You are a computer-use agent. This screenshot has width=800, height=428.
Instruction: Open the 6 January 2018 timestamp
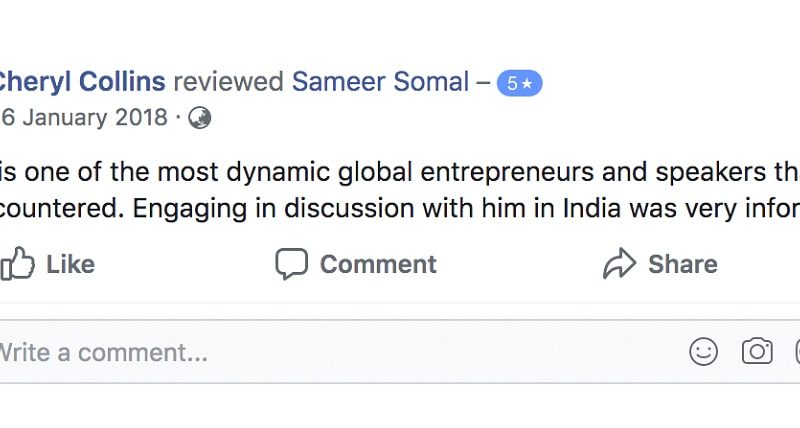(84, 117)
